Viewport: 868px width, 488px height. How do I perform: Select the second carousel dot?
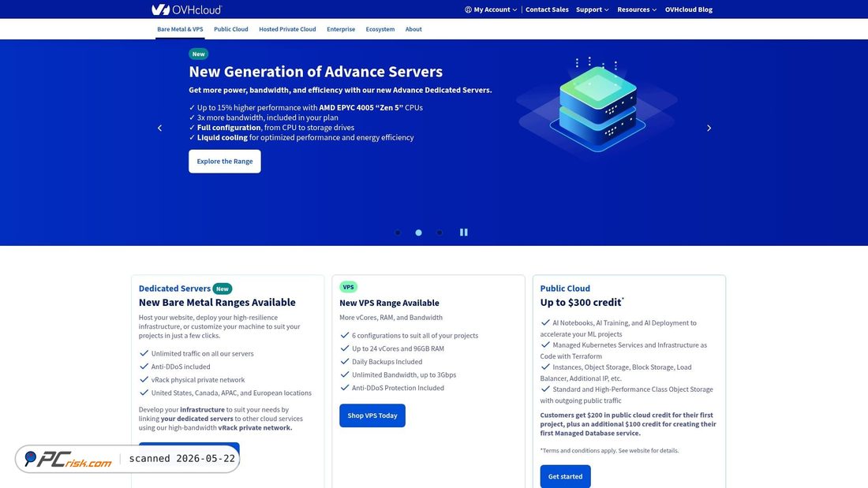click(x=418, y=233)
